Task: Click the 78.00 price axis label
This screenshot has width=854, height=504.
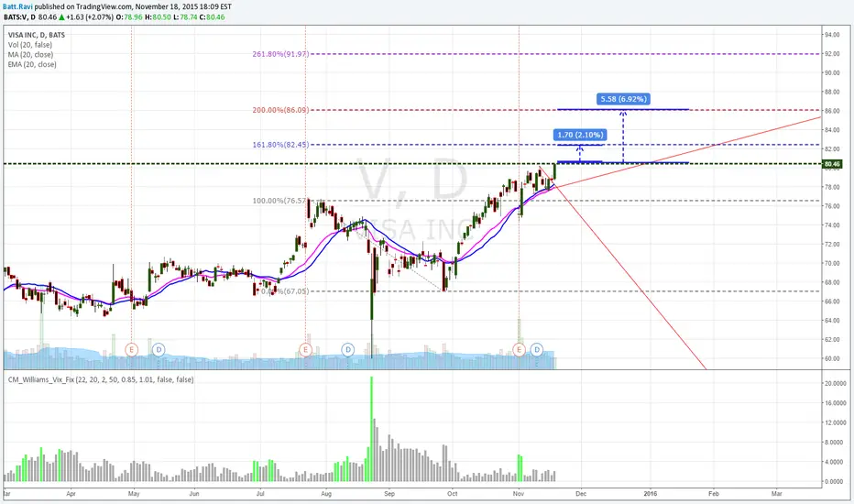Action: point(832,188)
